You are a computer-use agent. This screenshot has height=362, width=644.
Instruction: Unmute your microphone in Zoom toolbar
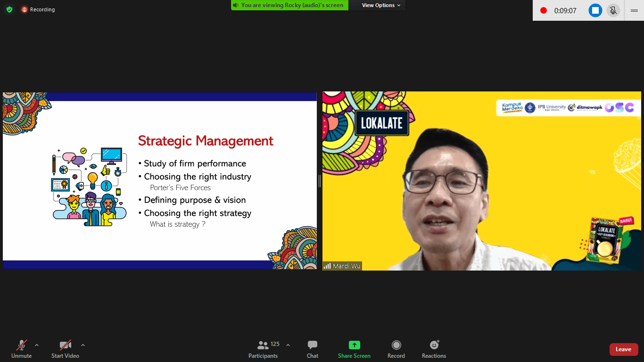(x=22, y=349)
